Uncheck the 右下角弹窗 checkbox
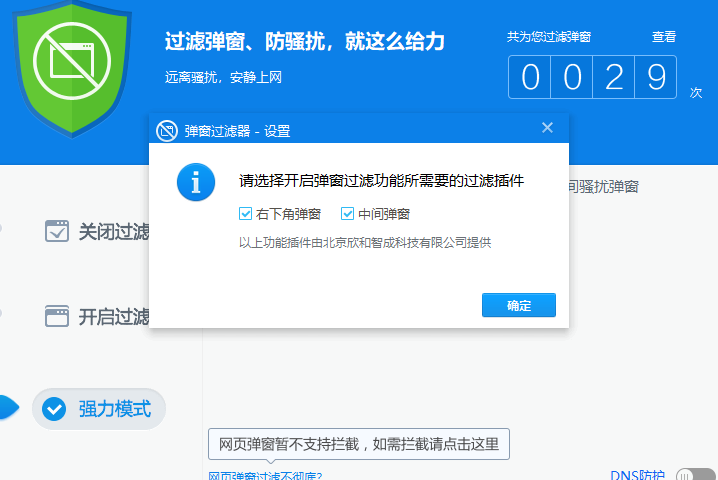 [245, 214]
